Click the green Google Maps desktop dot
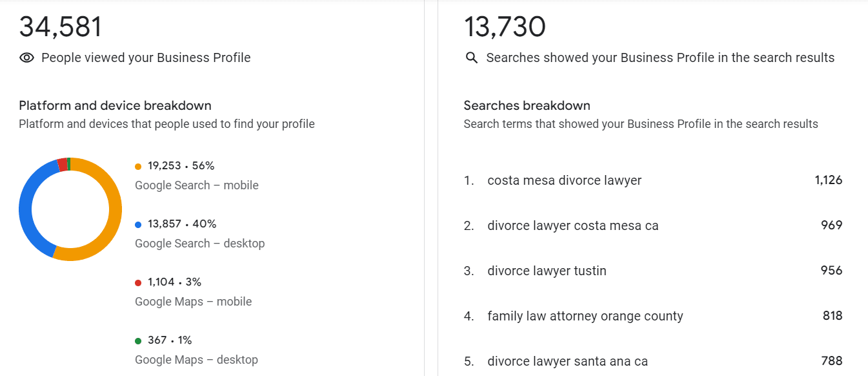Image resolution: width=868 pixels, height=376 pixels. pos(138,341)
